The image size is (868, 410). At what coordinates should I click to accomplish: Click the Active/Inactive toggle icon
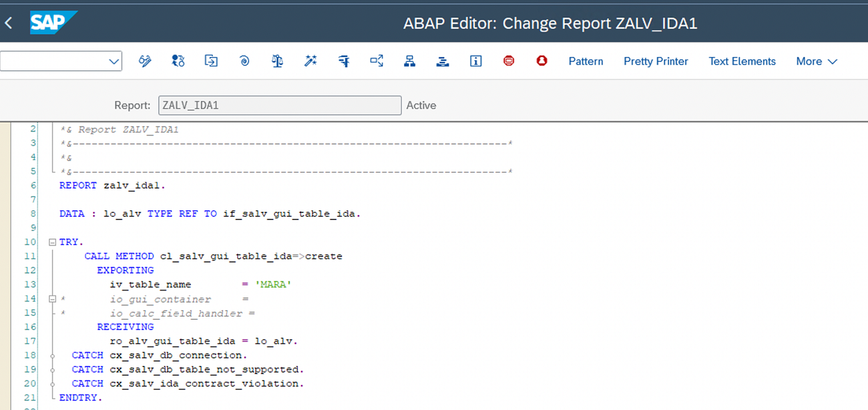pos(178,61)
